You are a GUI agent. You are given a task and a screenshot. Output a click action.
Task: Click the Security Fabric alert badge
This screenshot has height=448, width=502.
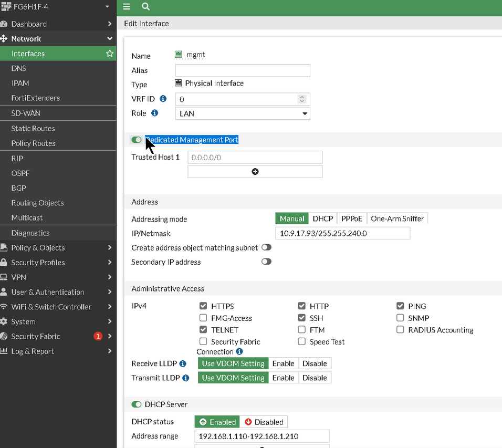(98, 336)
